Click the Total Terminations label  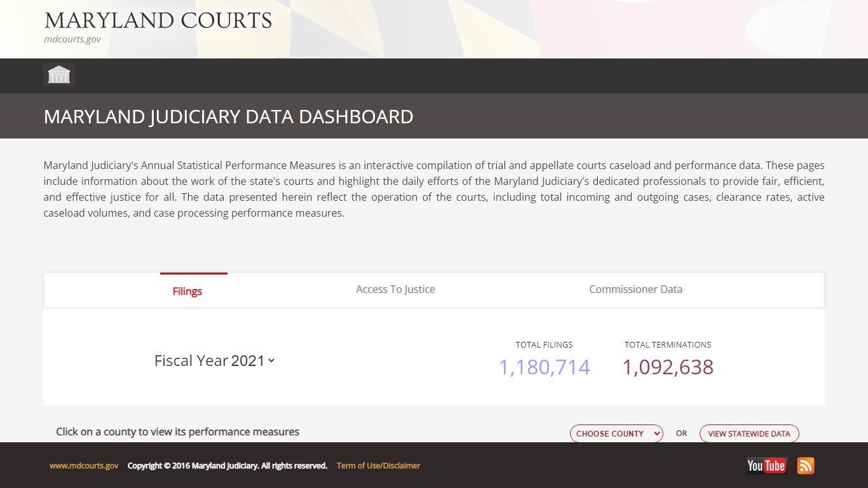coord(668,344)
